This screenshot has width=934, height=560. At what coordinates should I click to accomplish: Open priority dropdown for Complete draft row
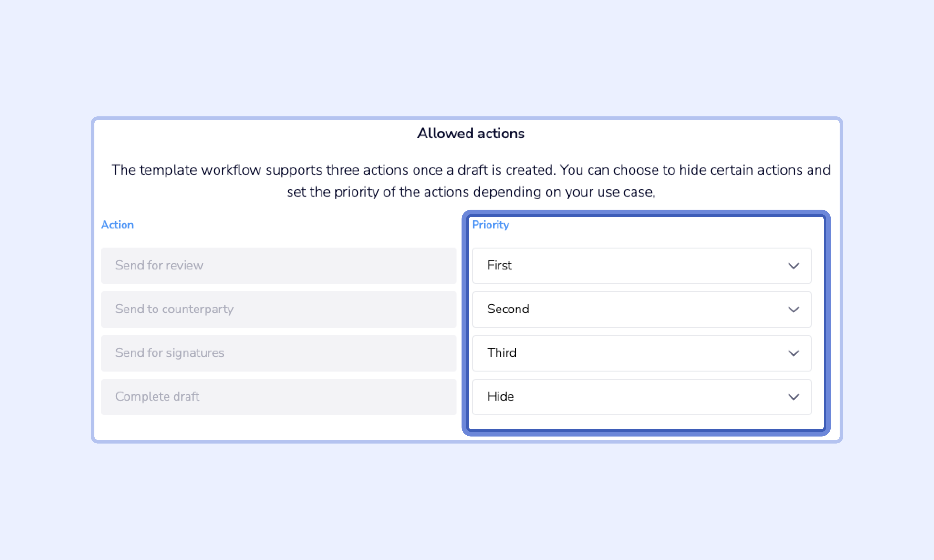641,397
